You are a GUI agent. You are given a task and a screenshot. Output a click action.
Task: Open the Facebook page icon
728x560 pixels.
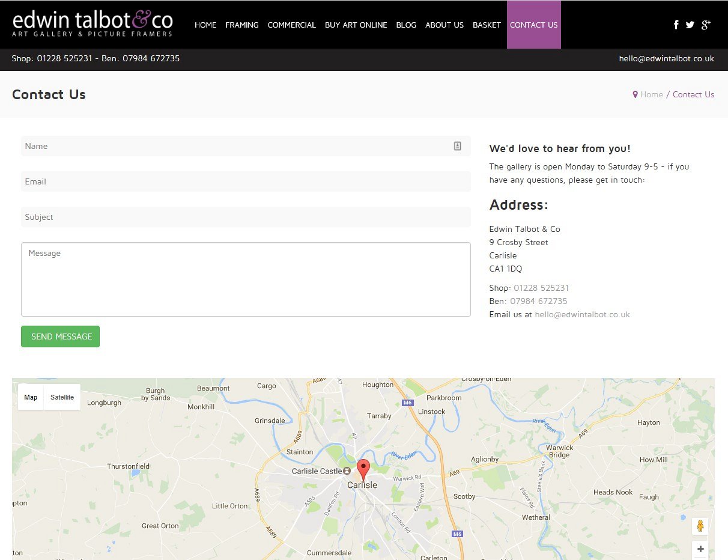point(676,25)
